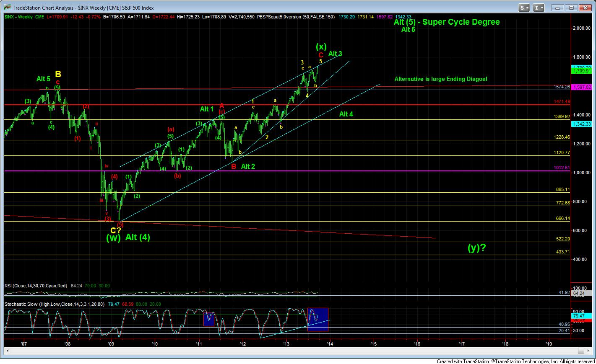Open the S symbol link dropdown
Screen dimensions: 596x364
(x=524, y=8)
